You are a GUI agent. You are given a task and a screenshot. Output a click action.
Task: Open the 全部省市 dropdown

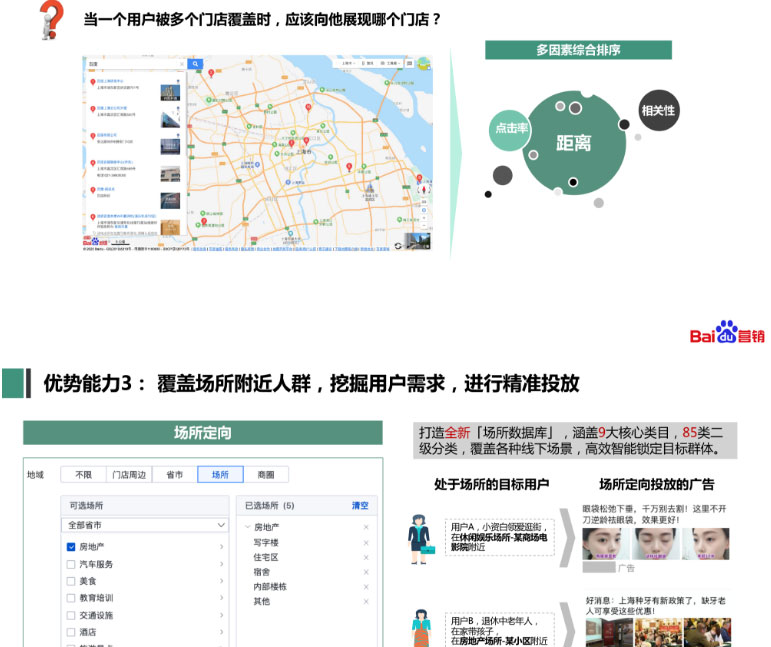click(x=146, y=525)
